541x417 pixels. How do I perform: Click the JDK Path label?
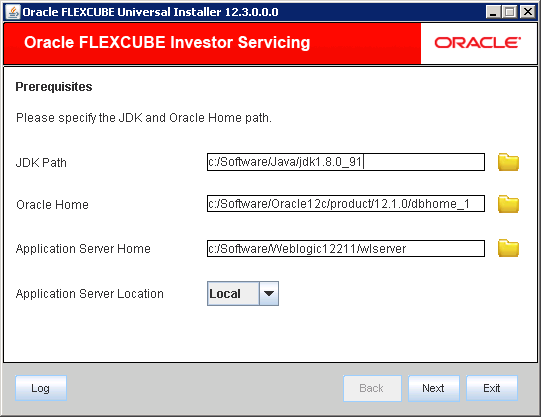point(41,162)
